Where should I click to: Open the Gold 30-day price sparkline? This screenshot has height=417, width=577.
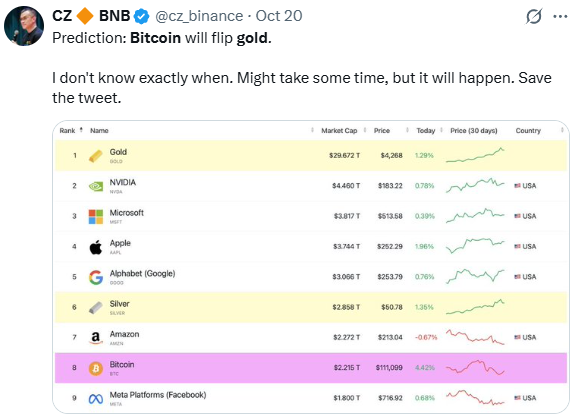pyautogui.click(x=475, y=155)
